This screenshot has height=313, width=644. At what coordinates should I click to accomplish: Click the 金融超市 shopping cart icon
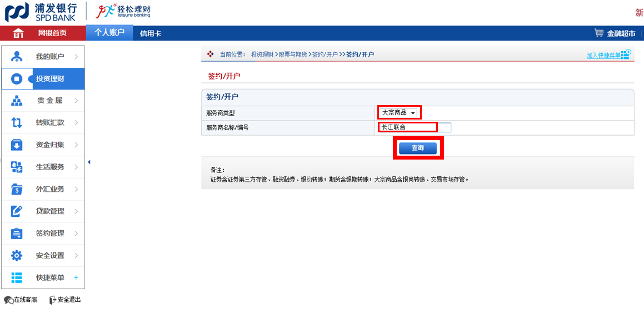pyautogui.click(x=598, y=33)
